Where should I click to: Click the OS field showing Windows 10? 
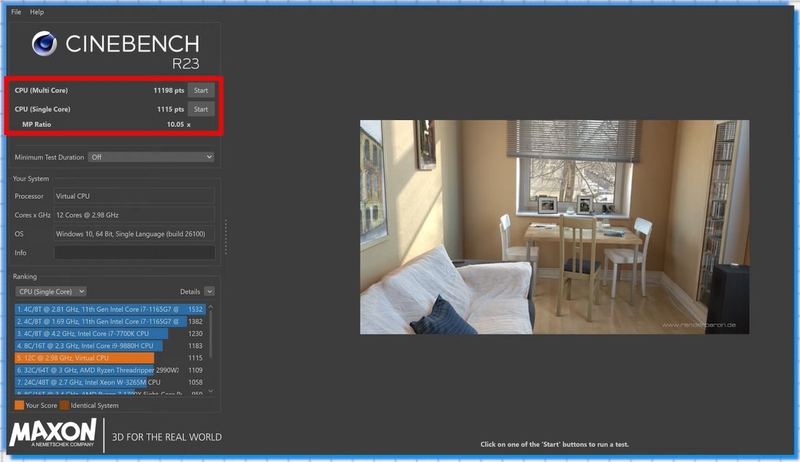pyautogui.click(x=134, y=234)
